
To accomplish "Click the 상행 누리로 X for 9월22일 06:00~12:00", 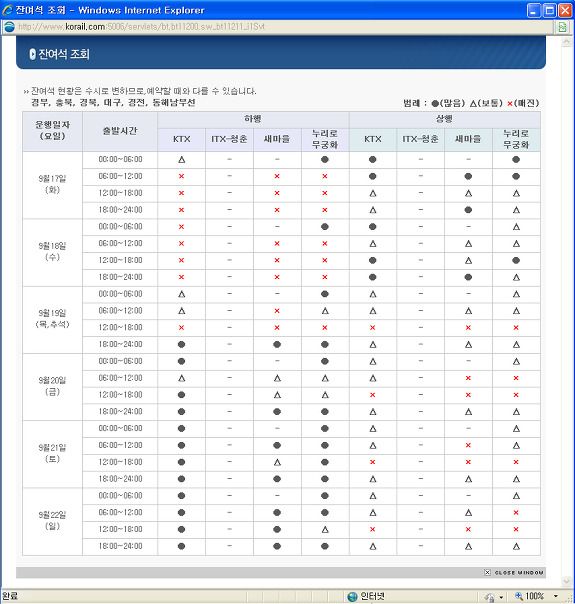I will (x=516, y=513).
